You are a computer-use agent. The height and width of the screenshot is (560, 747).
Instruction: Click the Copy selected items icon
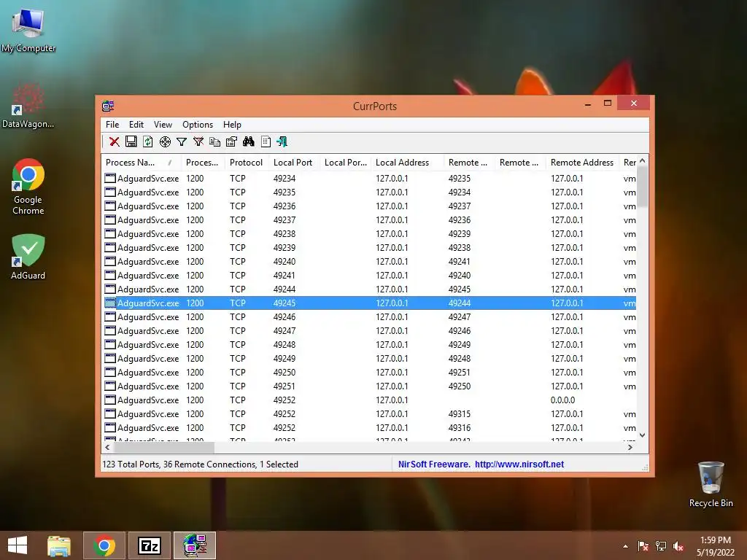point(215,141)
